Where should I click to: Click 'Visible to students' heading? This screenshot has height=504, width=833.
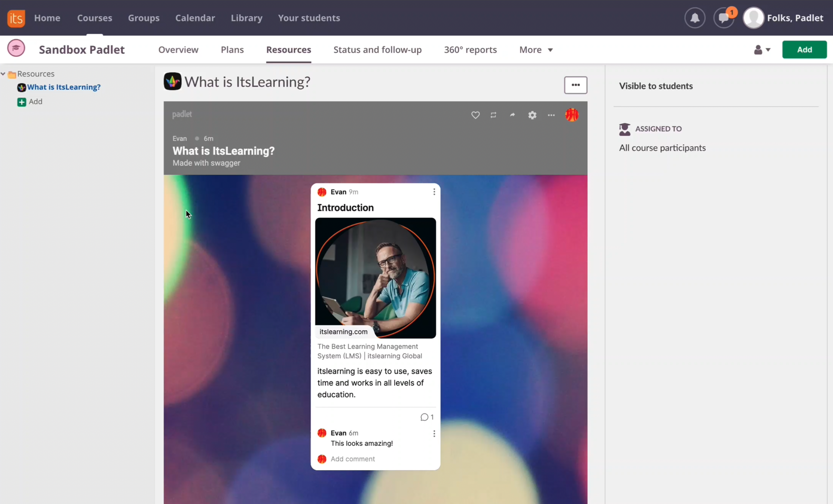[655, 86]
